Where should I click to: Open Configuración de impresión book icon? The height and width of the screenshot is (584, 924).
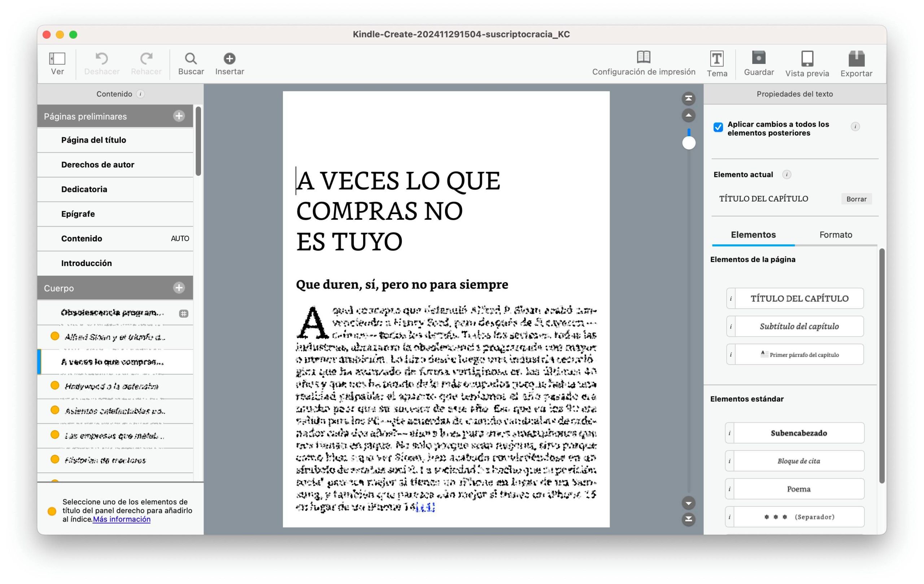pos(644,57)
